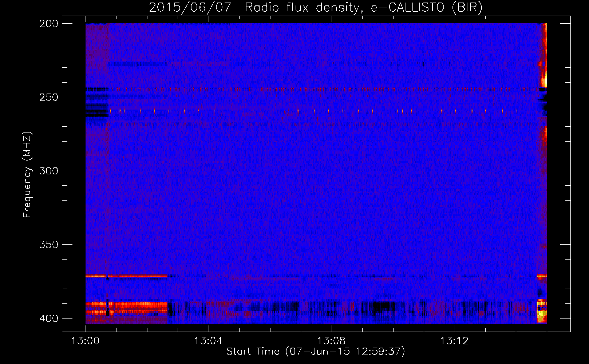Click the 'Start Time (07-Jun-15 12:59:37)' label
The width and height of the screenshot is (589, 364).
click(x=316, y=352)
